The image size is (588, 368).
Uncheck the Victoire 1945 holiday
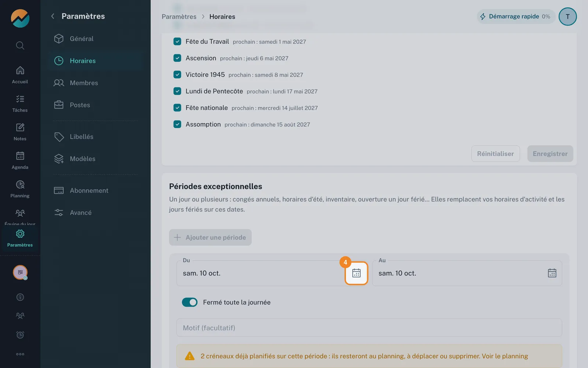click(x=177, y=75)
